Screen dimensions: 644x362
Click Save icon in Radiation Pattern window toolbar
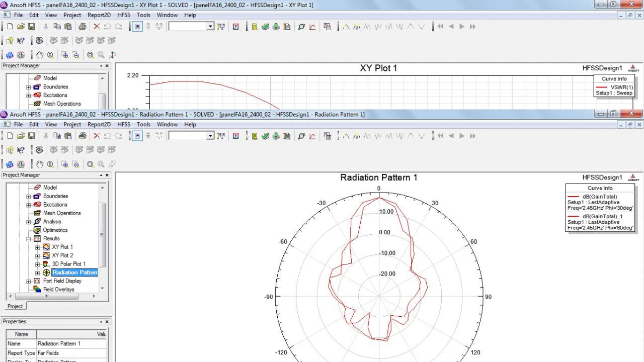31,136
